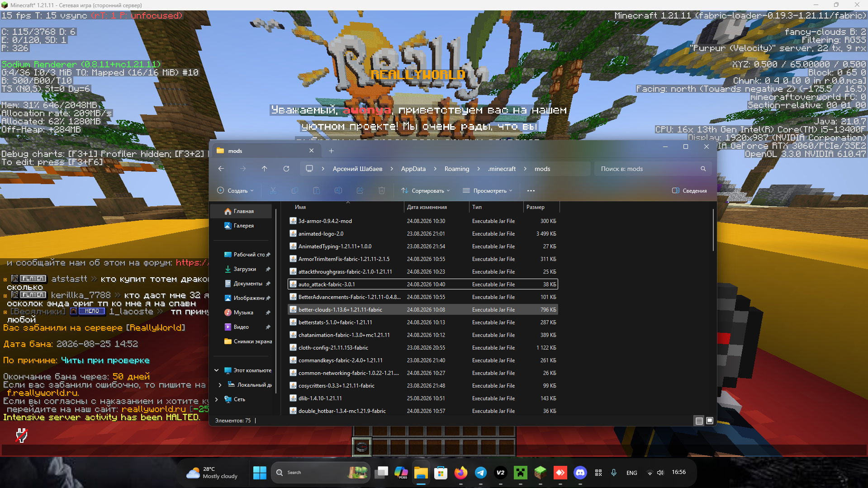Screen dimensions: 868x488
Task: Open Галерея in the sidebar
Action: point(242,226)
